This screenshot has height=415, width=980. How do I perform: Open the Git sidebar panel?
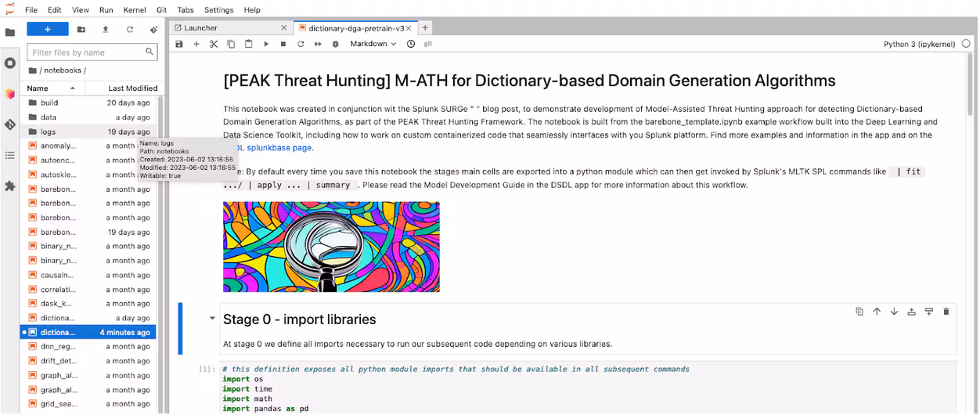coord(10,125)
